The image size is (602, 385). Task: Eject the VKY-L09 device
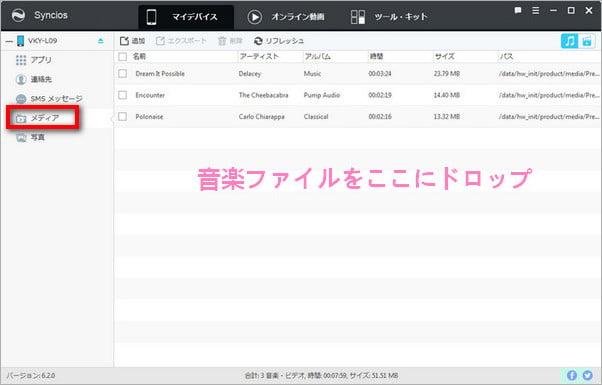pos(101,41)
